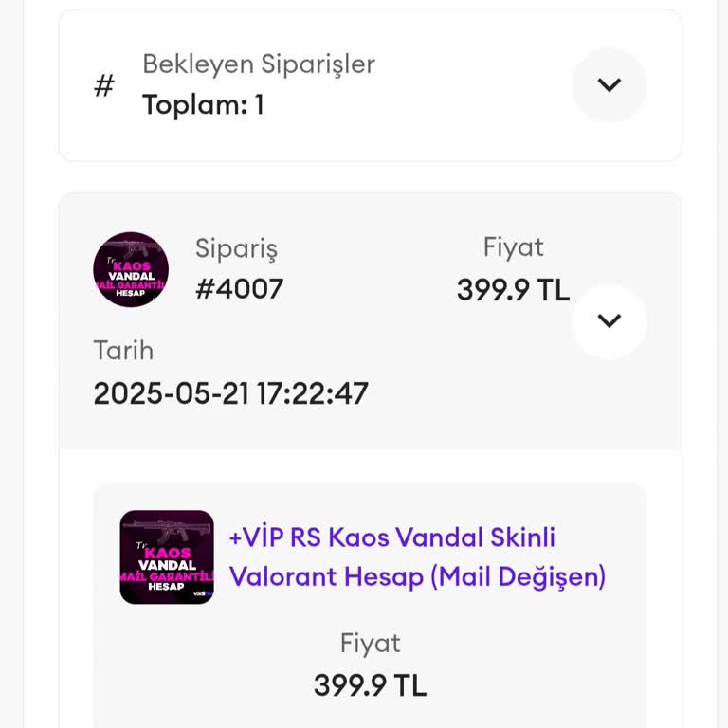Open the square Kaos Vandal product thumbnail
Screen dimensions: 728x728
pyautogui.click(x=167, y=557)
